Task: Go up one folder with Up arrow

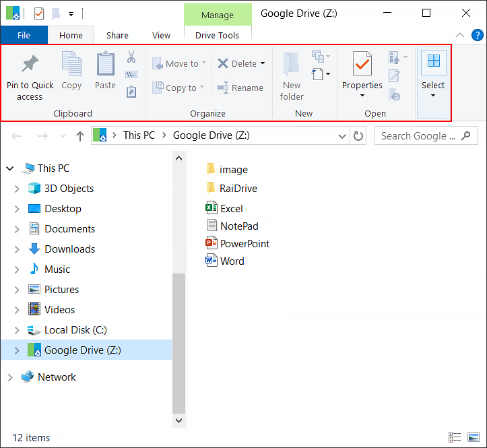Action: point(80,136)
